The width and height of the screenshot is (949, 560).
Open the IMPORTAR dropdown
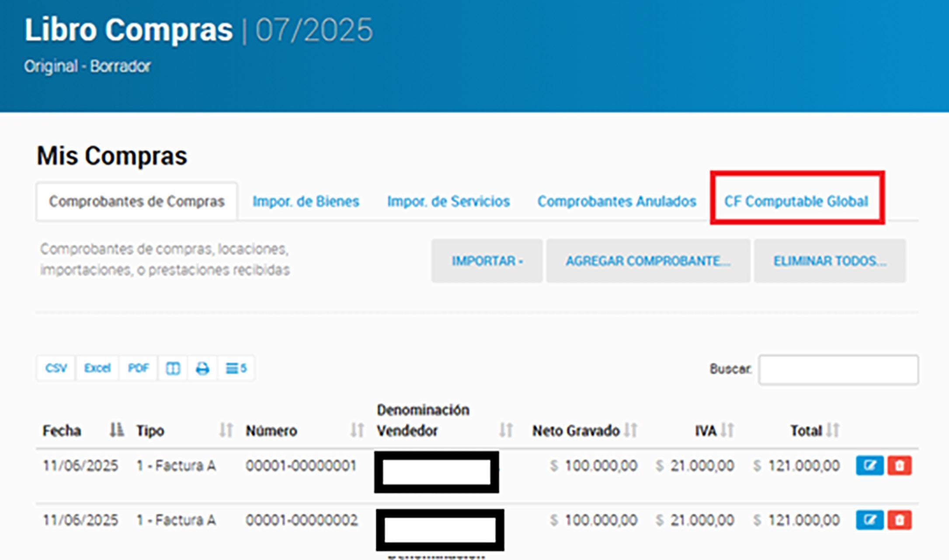[487, 261]
